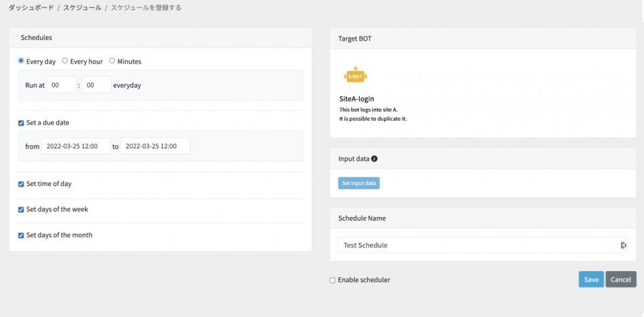Click the Run at minutes input field

click(96, 84)
